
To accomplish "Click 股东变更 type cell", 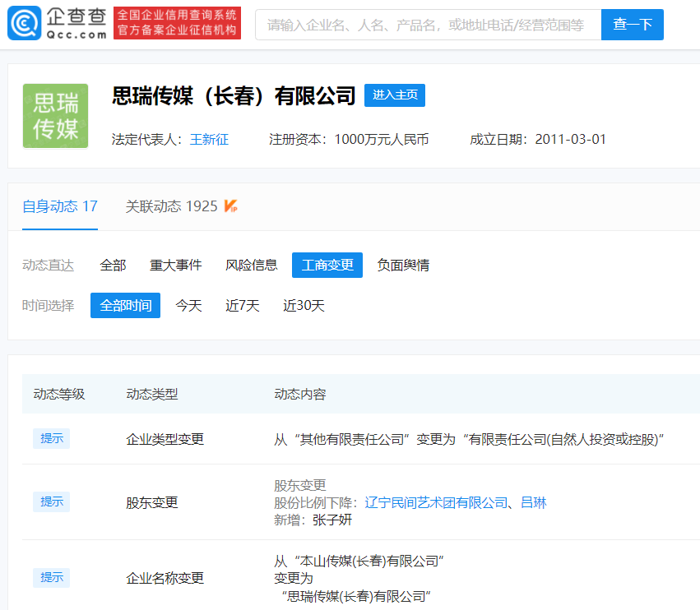I will (152, 503).
